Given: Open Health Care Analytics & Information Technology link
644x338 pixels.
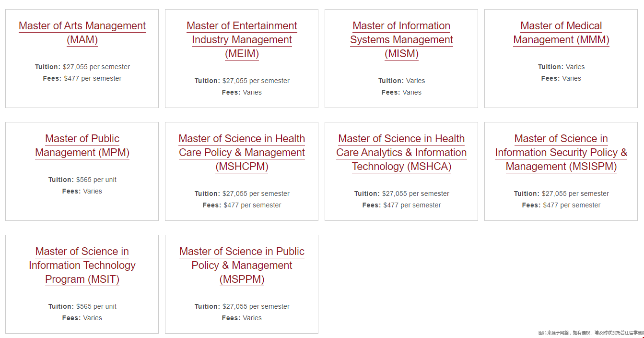Looking at the screenshot, I should (401, 153).
